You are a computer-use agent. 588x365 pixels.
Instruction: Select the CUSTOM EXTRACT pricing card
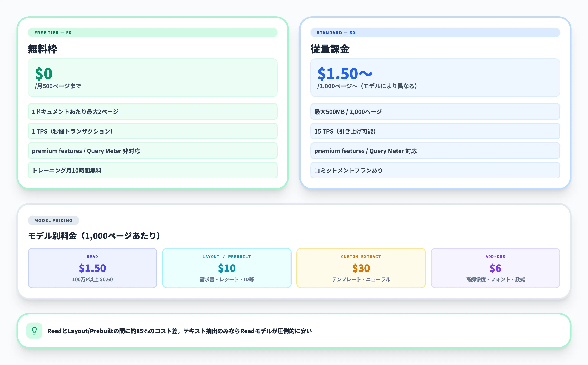coord(361,268)
